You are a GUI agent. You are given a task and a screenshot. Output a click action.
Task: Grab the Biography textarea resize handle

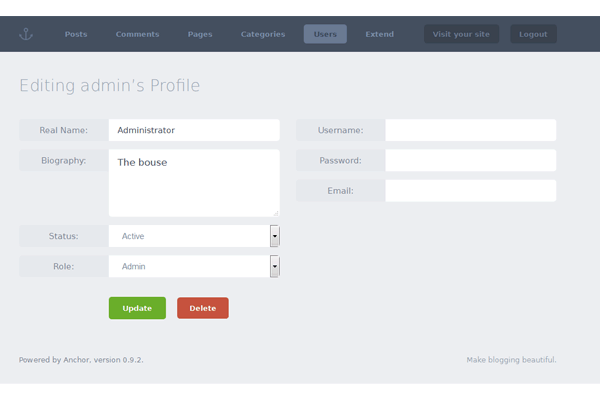275,212
